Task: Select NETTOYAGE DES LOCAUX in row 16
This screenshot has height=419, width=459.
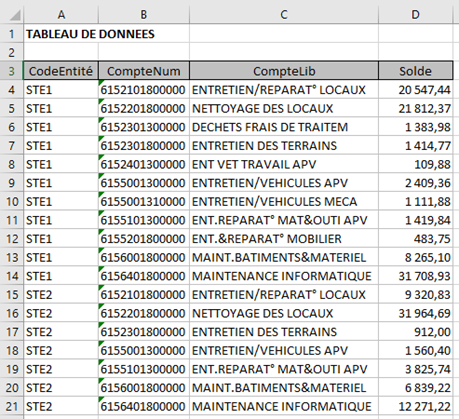Action: click(x=284, y=313)
